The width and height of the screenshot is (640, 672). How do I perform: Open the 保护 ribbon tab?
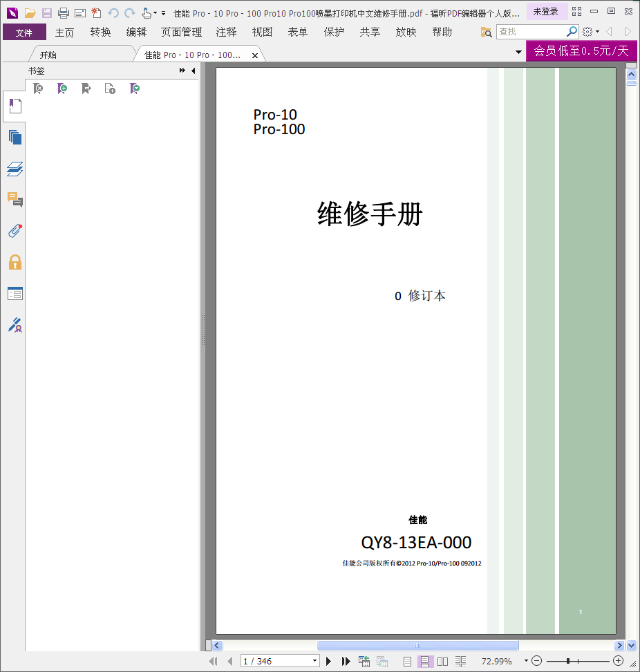(334, 32)
